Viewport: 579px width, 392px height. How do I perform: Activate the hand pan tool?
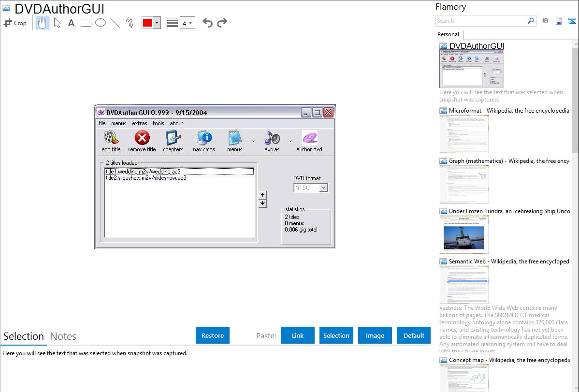43,23
